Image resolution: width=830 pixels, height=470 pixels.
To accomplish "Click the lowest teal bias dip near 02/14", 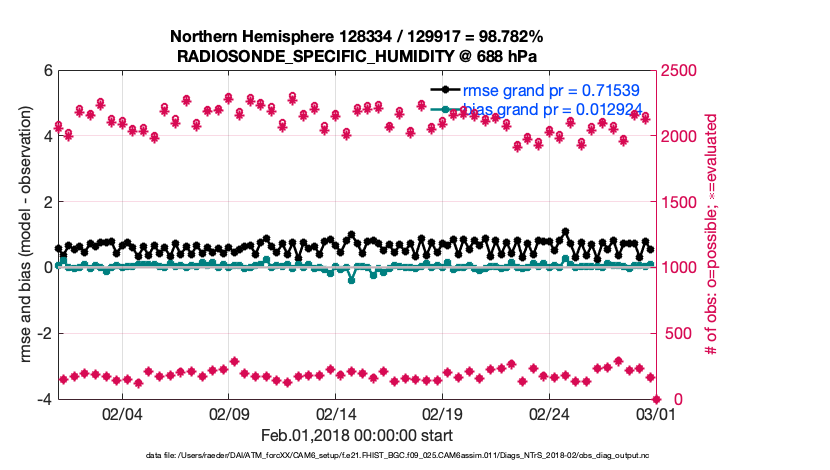I will point(351,280).
